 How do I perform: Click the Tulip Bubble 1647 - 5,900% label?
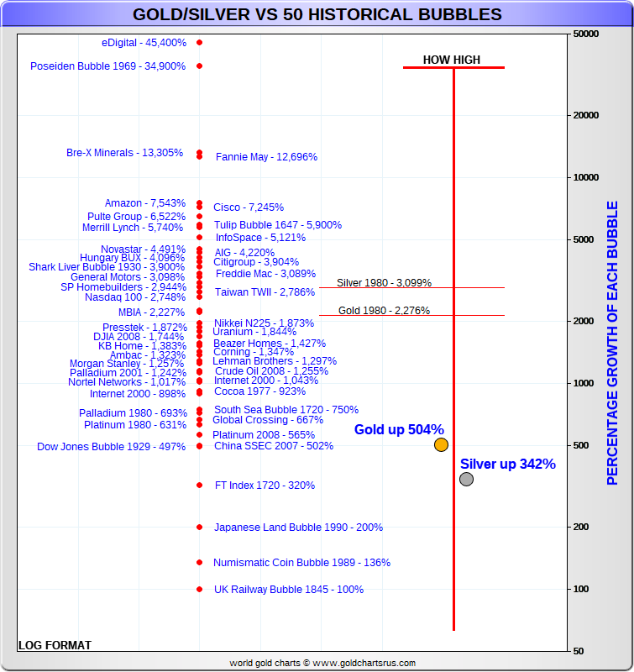(278, 225)
